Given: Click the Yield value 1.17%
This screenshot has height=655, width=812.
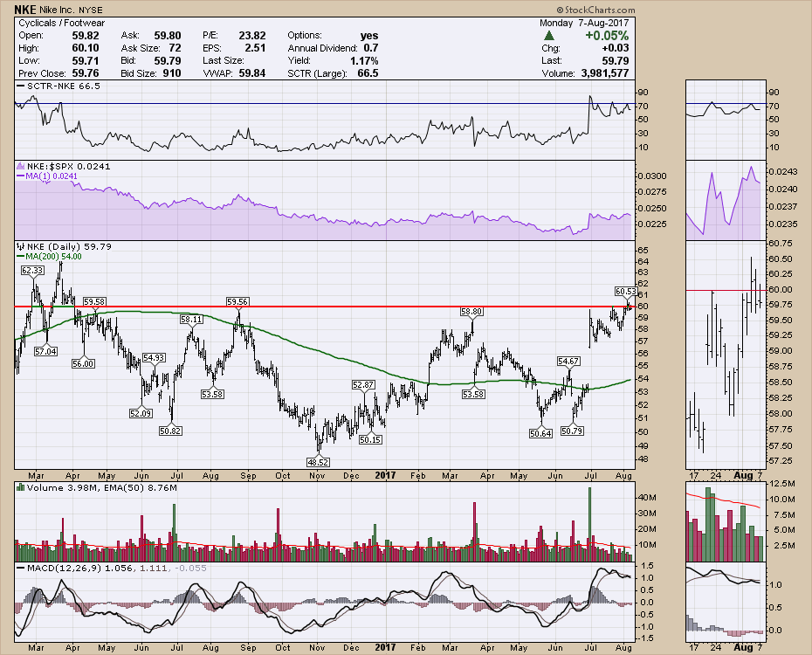Looking at the screenshot, I should [x=364, y=60].
